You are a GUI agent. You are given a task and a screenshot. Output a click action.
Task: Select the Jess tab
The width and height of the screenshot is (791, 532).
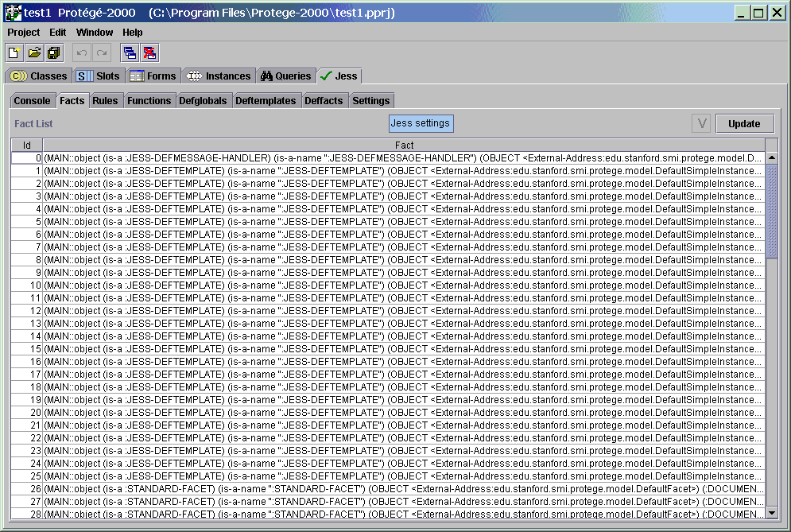click(339, 76)
